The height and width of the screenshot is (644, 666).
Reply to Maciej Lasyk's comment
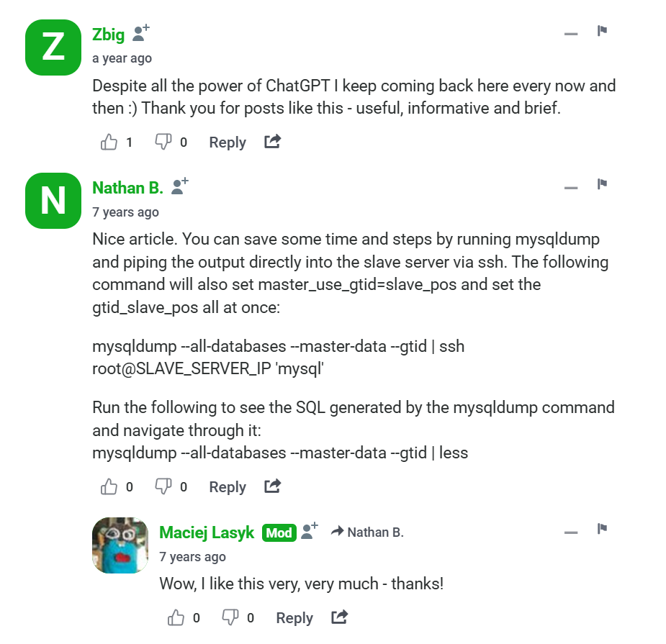pyautogui.click(x=294, y=618)
